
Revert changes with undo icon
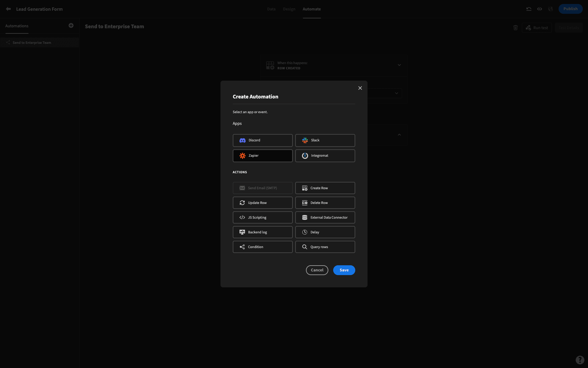529,9
